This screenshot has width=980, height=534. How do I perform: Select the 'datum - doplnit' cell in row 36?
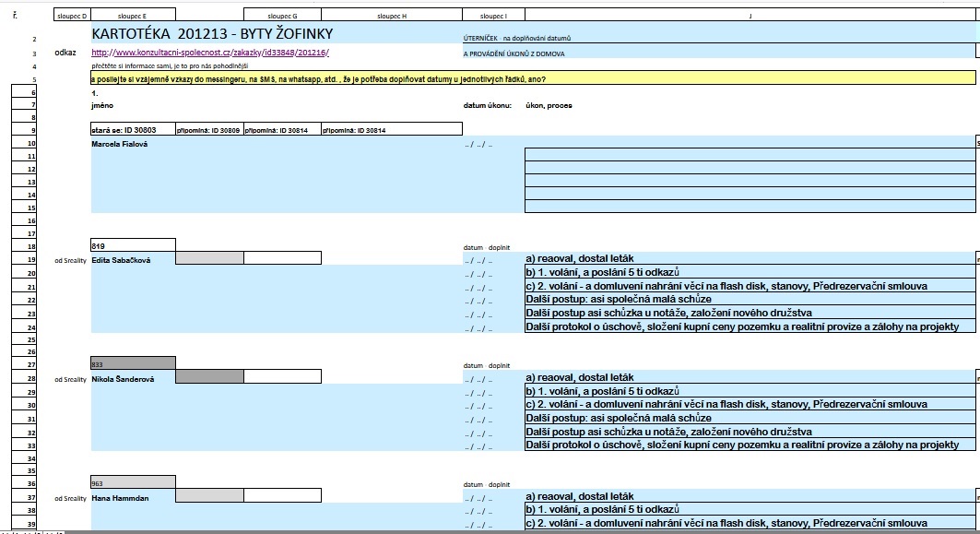pyautogui.click(x=487, y=484)
